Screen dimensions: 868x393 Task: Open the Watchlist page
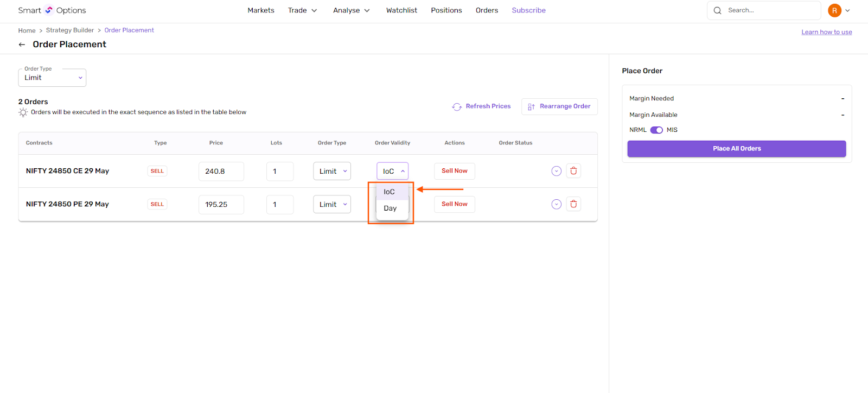coord(401,10)
